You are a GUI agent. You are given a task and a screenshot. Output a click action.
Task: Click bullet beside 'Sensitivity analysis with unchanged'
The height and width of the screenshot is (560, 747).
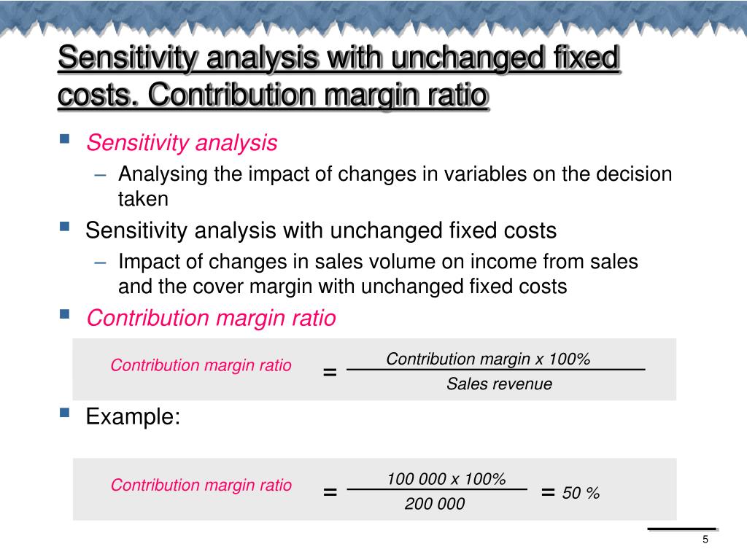pyautogui.click(x=65, y=226)
